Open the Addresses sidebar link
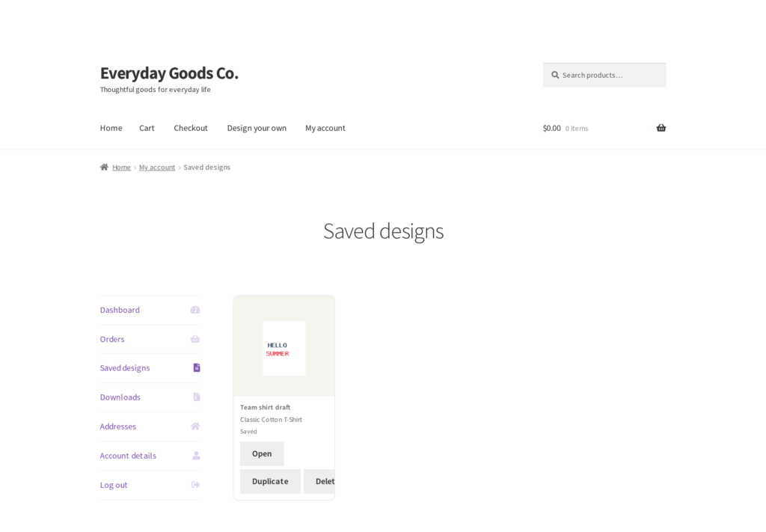Screen dimensions: 766x532 click(x=117, y=426)
